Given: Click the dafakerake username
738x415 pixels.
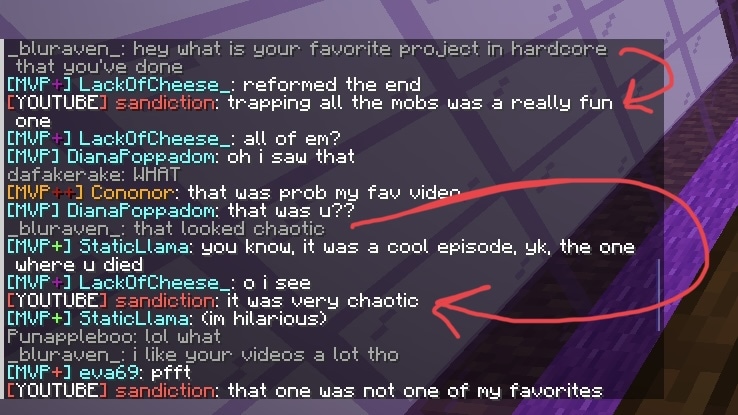Looking at the screenshot, I should [x=64, y=175].
